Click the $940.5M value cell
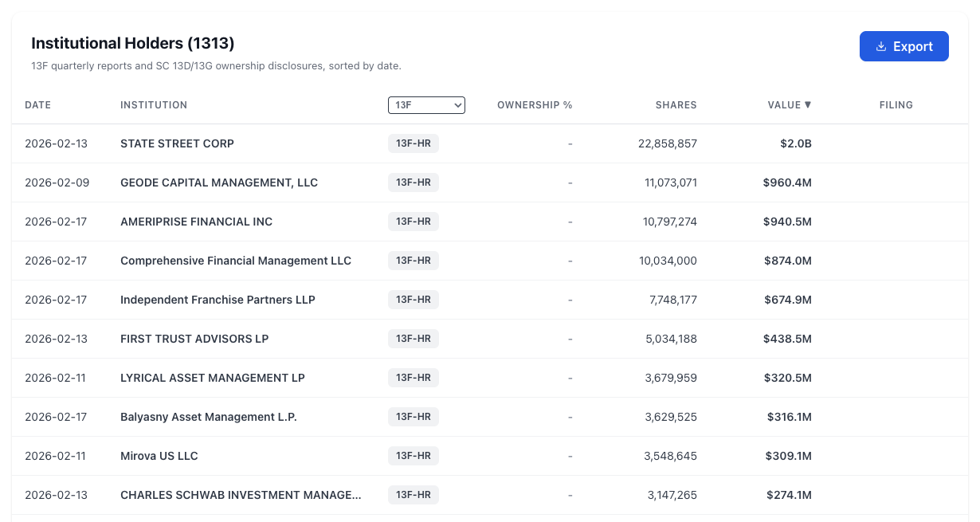 [x=787, y=222]
